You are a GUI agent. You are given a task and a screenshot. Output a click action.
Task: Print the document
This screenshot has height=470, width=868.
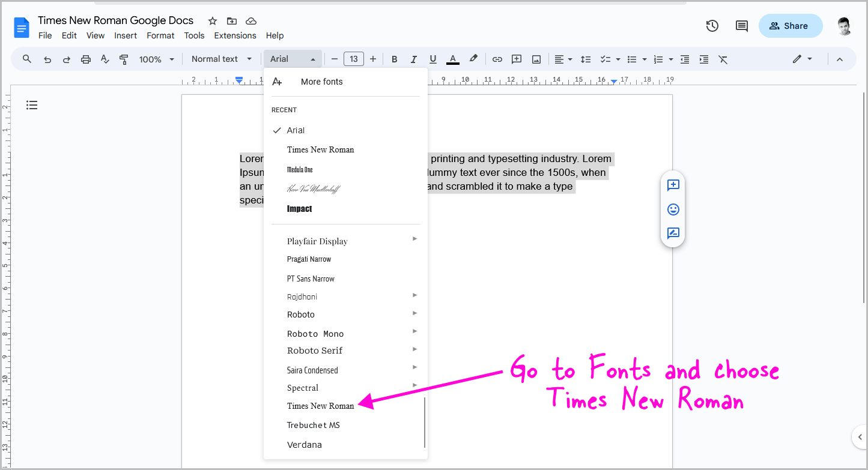tap(86, 59)
